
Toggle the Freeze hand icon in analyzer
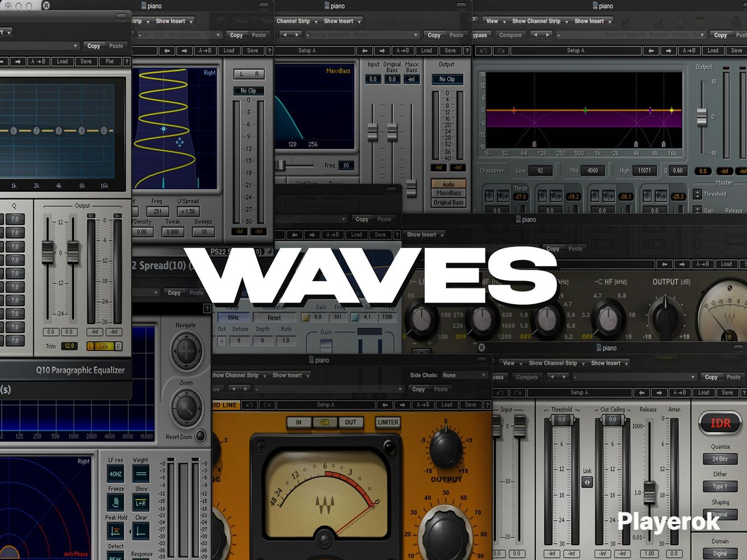click(115, 502)
